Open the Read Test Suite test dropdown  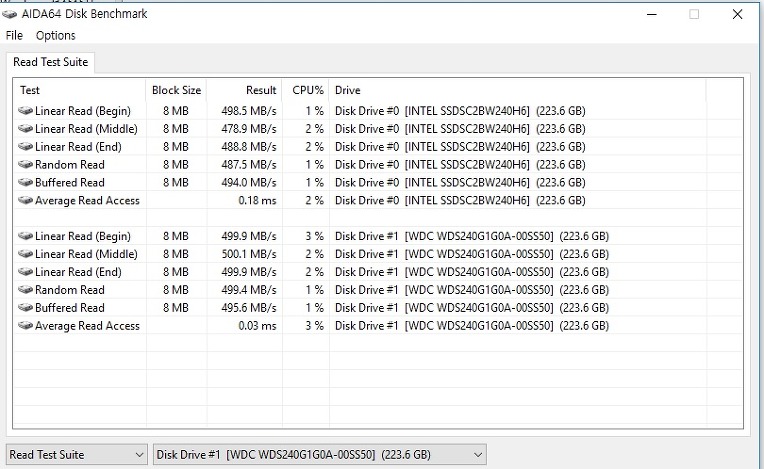tap(76, 455)
